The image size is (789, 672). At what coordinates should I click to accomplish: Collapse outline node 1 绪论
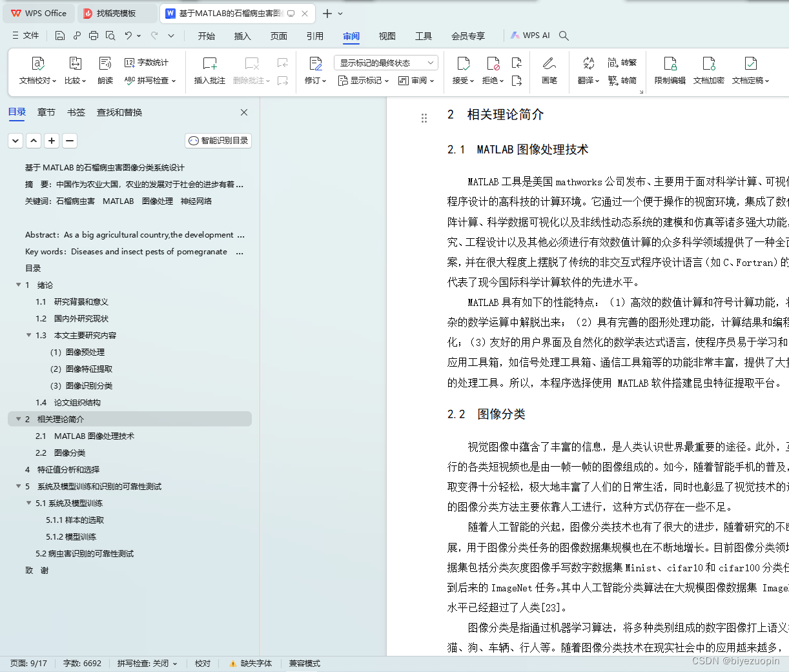(18, 285)
